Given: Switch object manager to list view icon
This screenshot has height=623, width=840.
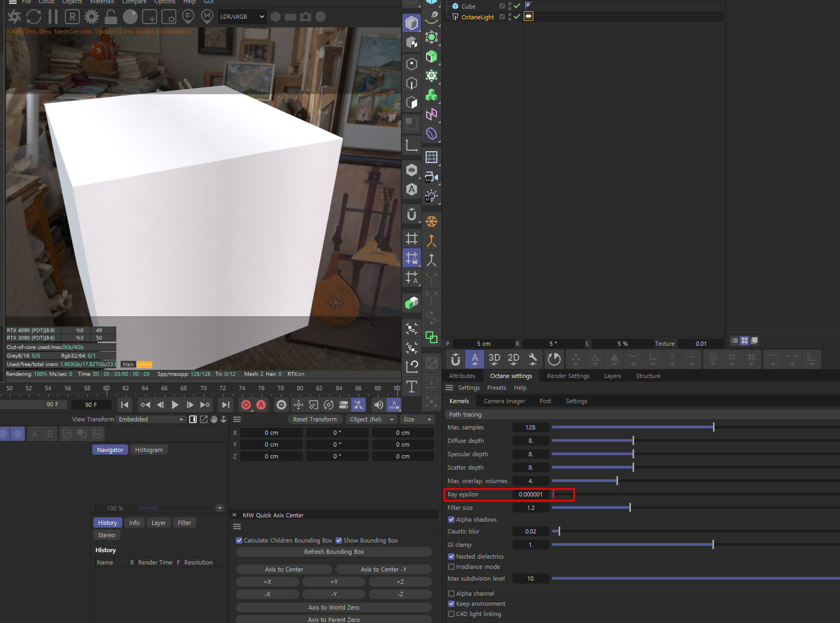Looking at the screenshot, I should click(x=735, y=340).
